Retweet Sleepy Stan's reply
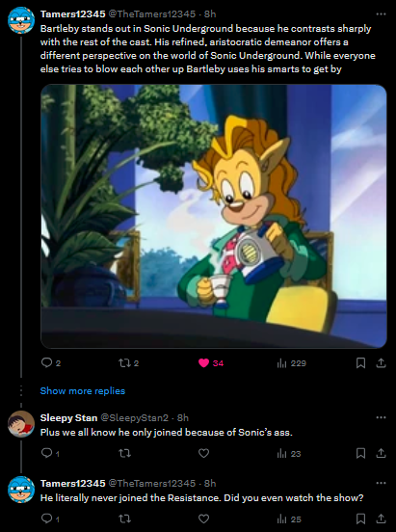Image resolution: width=396 pixels, height=532 pixels. click(124, 453)
